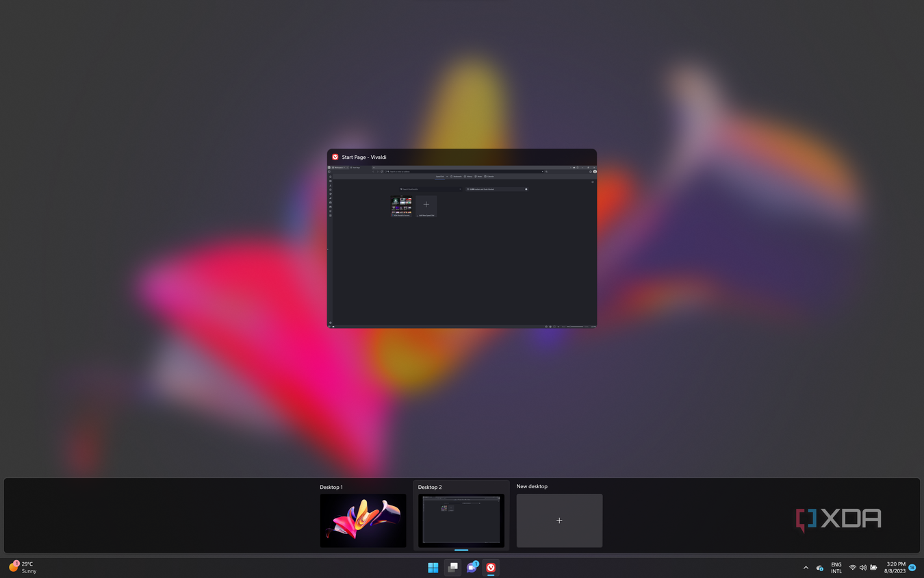Click the volume speaker tray icon
This screenshot has height=578, width=924.
pyautogui.click(x=863, y=568)
